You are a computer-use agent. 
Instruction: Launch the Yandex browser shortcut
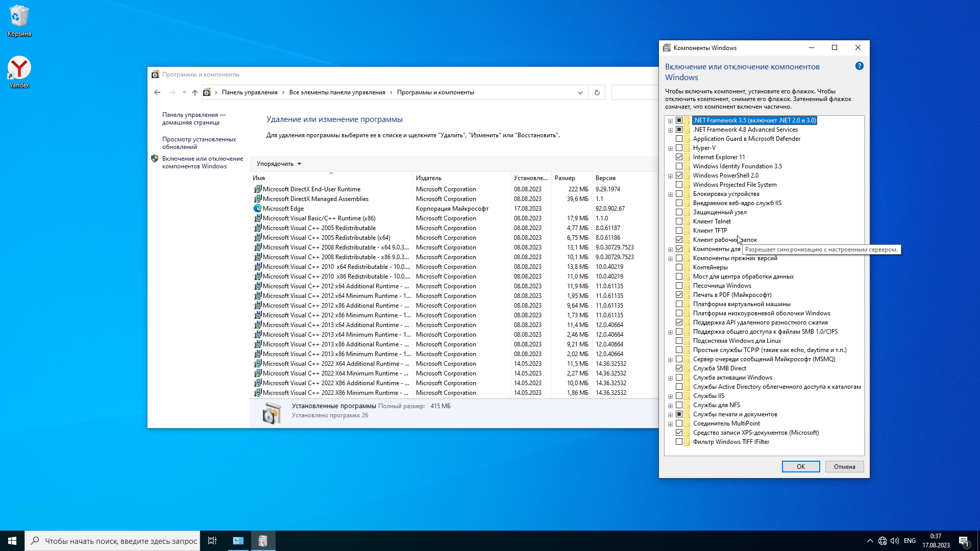coord(19,71)
